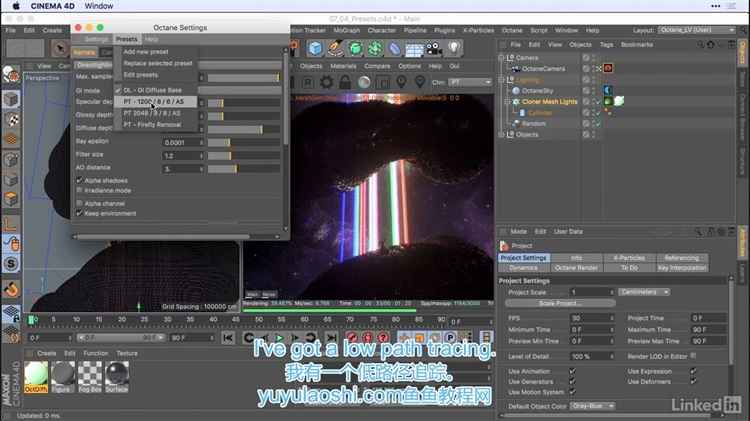Collapse the Lighting group in Object Manager
The height and width of the screenshot is (421, 750).
click(x=501, y=79)
